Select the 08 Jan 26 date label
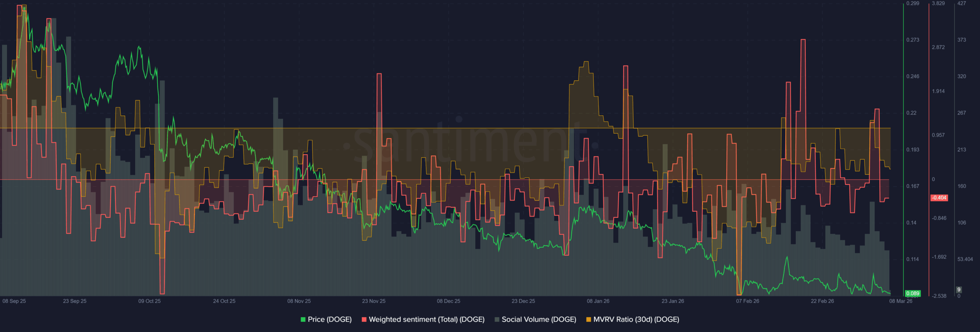The image size is (980, 332). point(598,301)
